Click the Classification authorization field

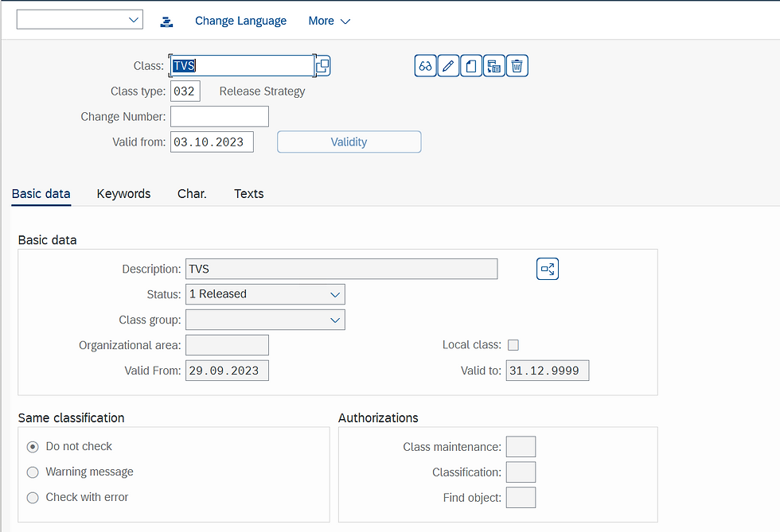point(521,472)
